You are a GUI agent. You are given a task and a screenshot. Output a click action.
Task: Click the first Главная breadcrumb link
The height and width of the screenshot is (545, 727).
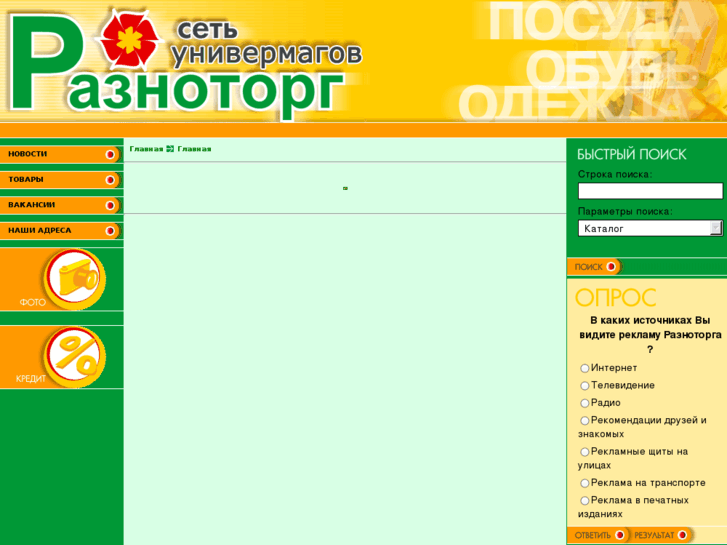(x=146, y=149)
